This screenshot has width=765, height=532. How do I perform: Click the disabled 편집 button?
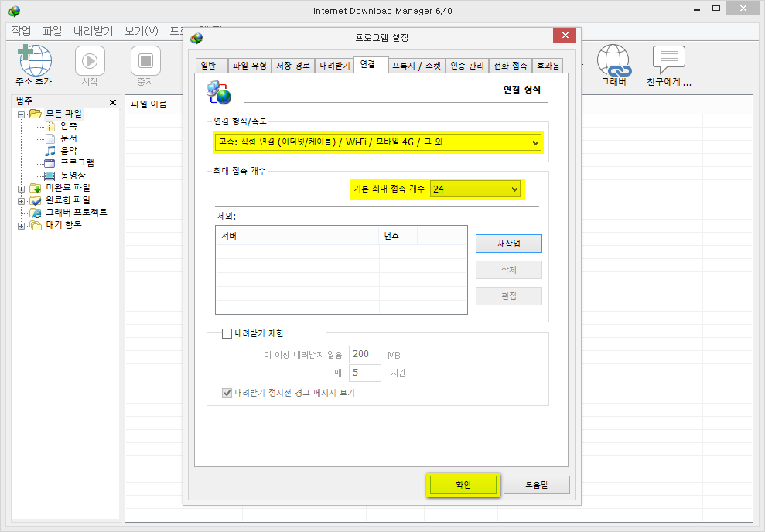509,296
